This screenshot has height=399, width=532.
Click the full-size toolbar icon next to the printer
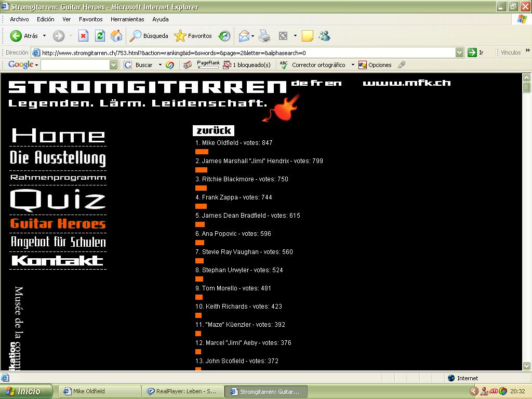283,36
